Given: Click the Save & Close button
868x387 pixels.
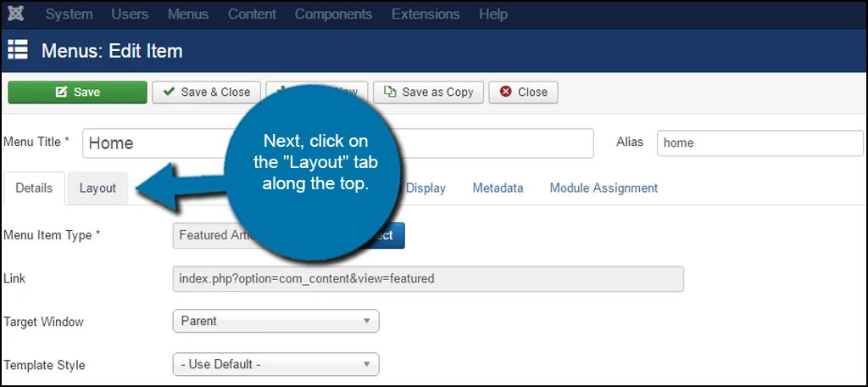Looking at the screenshot, I should coord(206,93).
